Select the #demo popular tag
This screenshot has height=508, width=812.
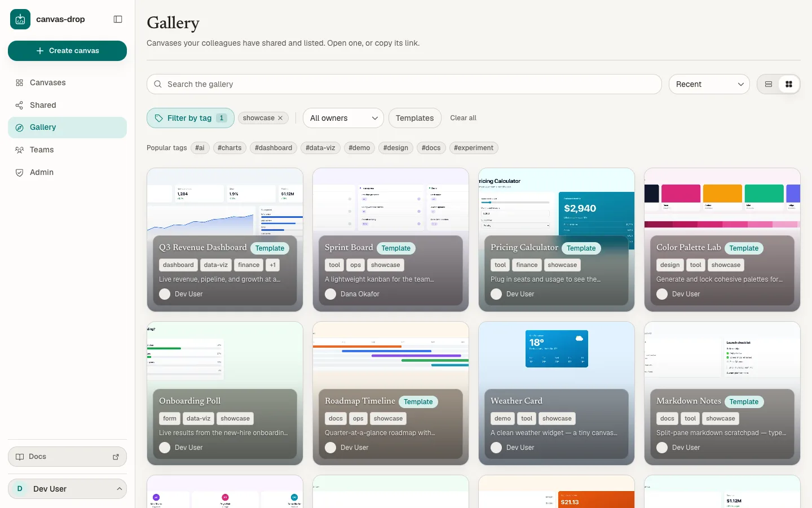(x=359, y=148)
